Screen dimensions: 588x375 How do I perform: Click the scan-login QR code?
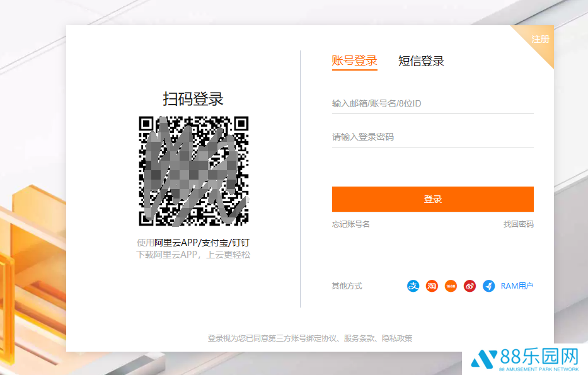coord(193,171)
